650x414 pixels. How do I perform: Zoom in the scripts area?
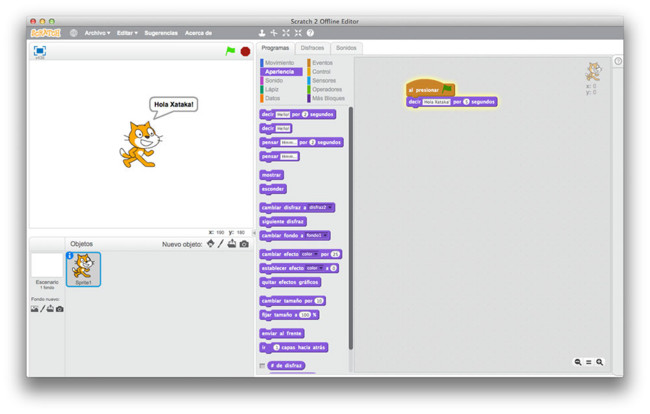[599, 362]
